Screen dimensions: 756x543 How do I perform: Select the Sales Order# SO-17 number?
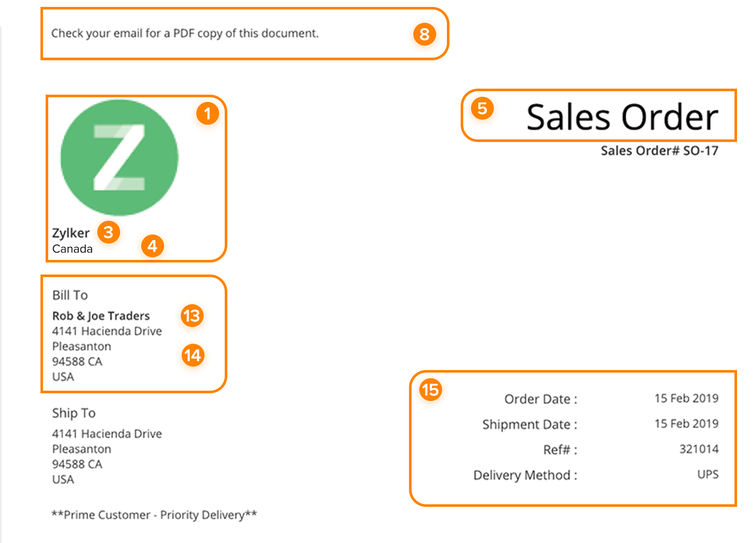[x=659, y=151]
